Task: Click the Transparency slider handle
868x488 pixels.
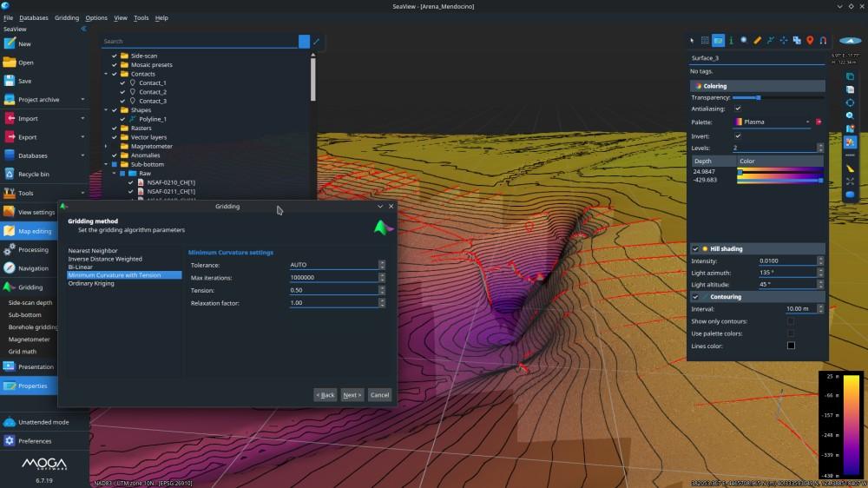Action: [x=759, y=97]
